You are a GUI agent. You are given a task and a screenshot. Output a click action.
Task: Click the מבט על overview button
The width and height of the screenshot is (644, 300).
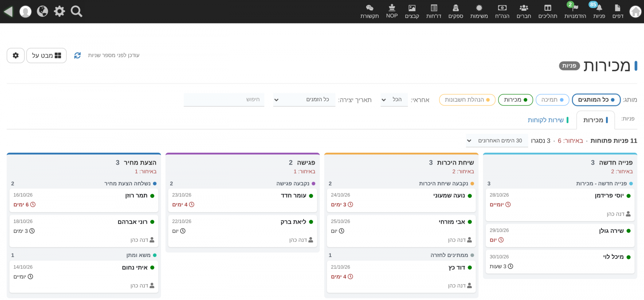[x=46, y=55]
